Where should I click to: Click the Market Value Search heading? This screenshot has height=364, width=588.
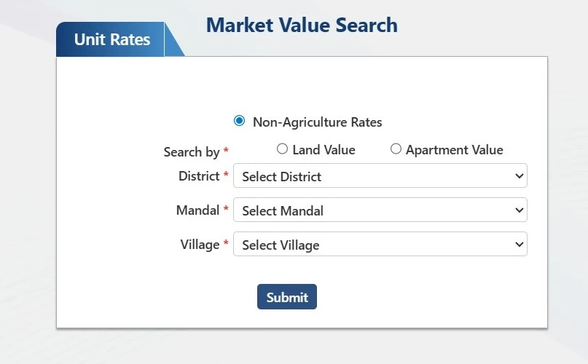tap(302, 25)
